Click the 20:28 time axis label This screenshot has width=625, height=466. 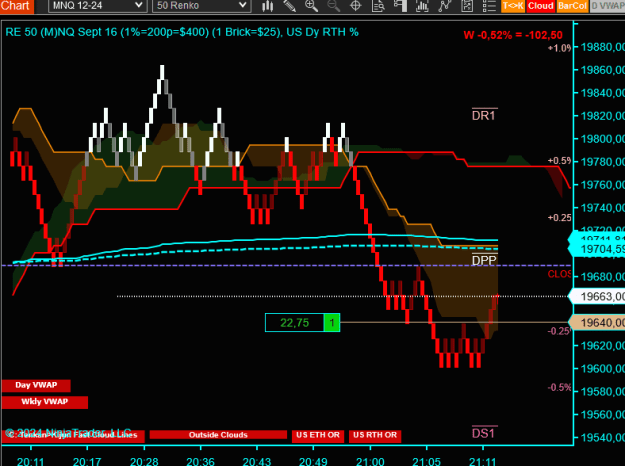coord(144,462)
